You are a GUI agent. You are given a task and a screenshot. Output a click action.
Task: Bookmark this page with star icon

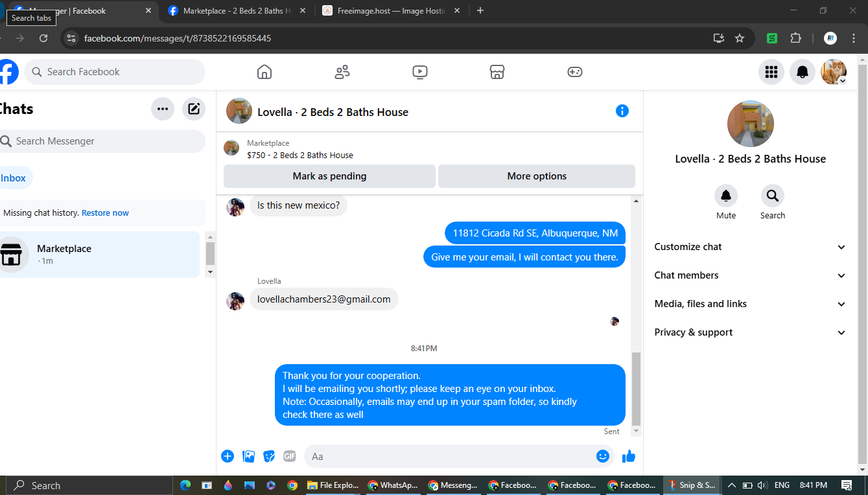point(740,38)
